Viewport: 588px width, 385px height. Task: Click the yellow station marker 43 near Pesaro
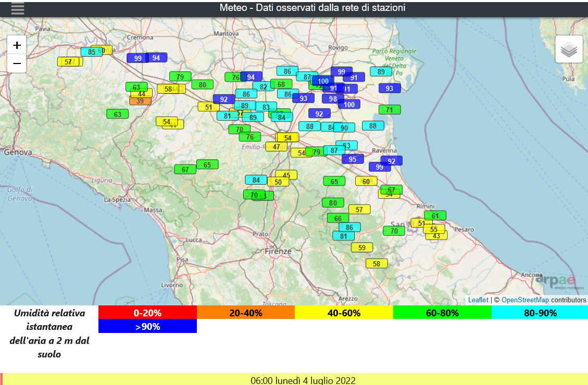pyautogui.click(x=436, y=236)
